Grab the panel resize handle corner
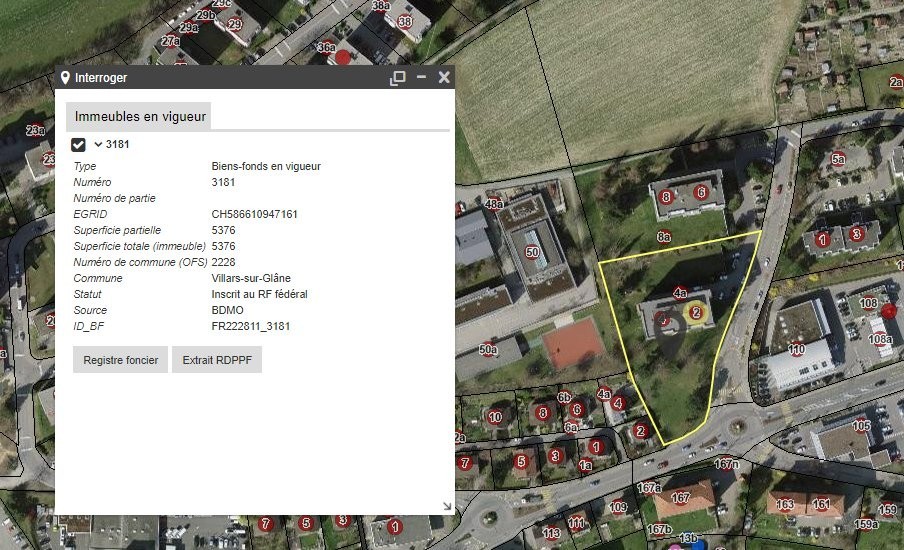The image size is (904, 550). [447, 507]
